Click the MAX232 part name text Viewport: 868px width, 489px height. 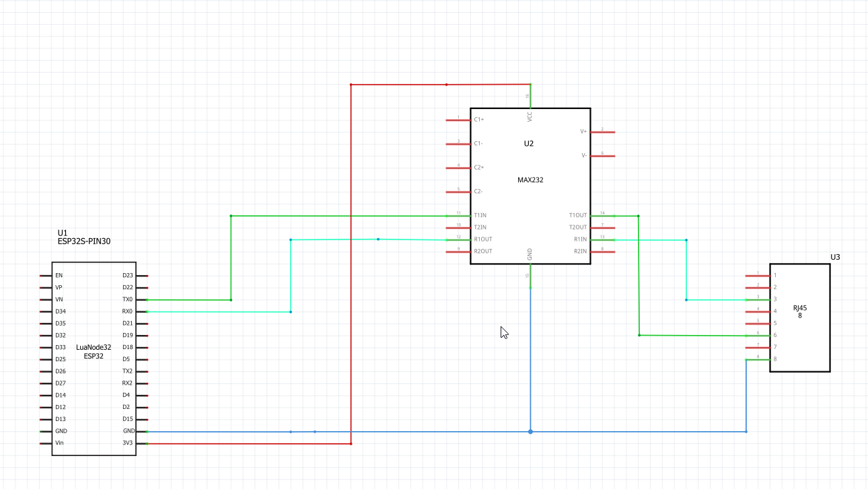tap(529, 179)
